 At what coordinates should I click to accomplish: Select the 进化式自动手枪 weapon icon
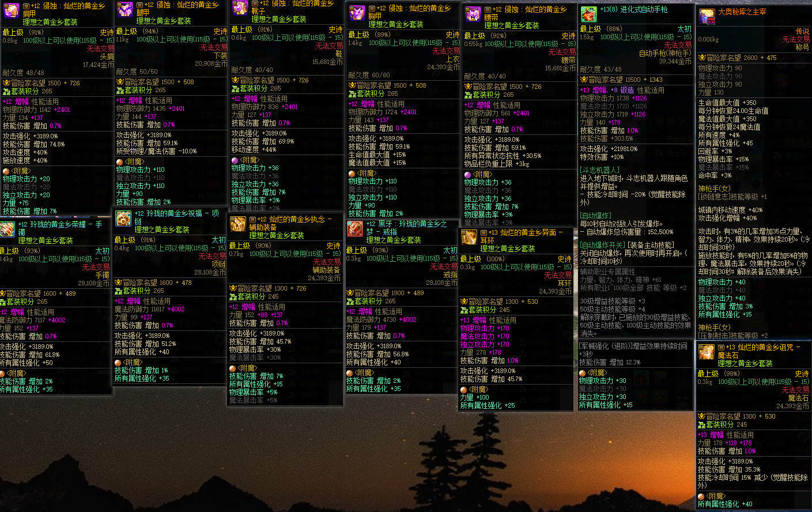click(588, 14)
